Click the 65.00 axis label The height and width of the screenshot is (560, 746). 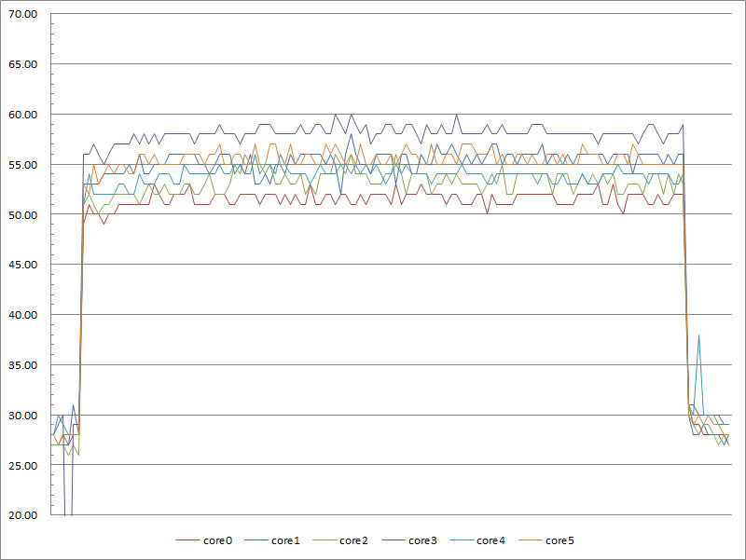coord(22,64)
